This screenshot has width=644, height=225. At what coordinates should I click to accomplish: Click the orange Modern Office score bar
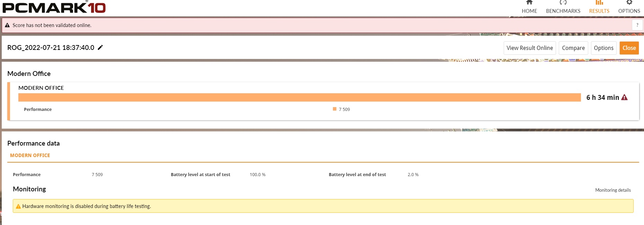299,97
